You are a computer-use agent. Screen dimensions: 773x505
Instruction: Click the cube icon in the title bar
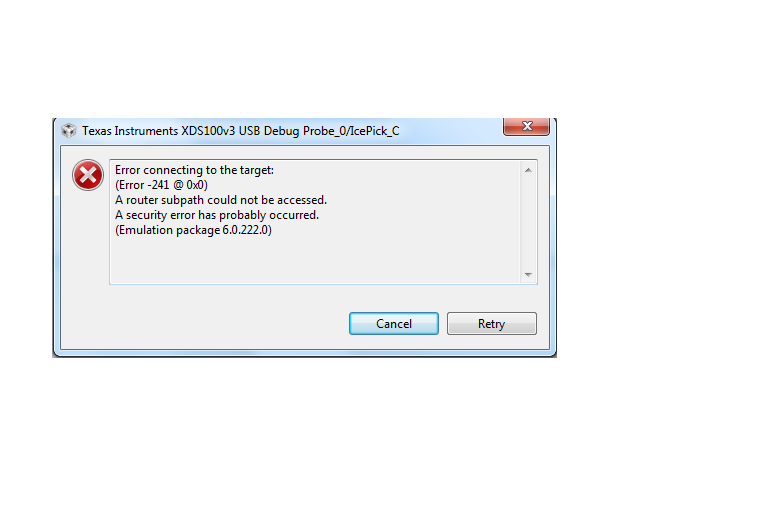(69, 131)
